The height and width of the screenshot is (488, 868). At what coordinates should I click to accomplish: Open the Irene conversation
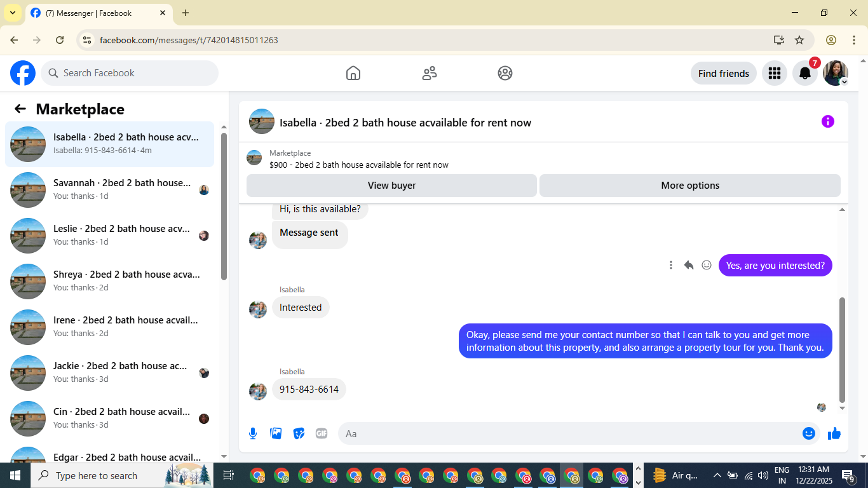110,327
